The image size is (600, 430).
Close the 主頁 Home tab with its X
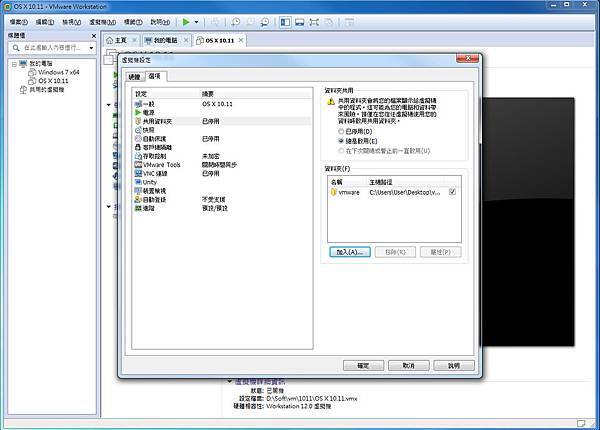click(134, 40)
